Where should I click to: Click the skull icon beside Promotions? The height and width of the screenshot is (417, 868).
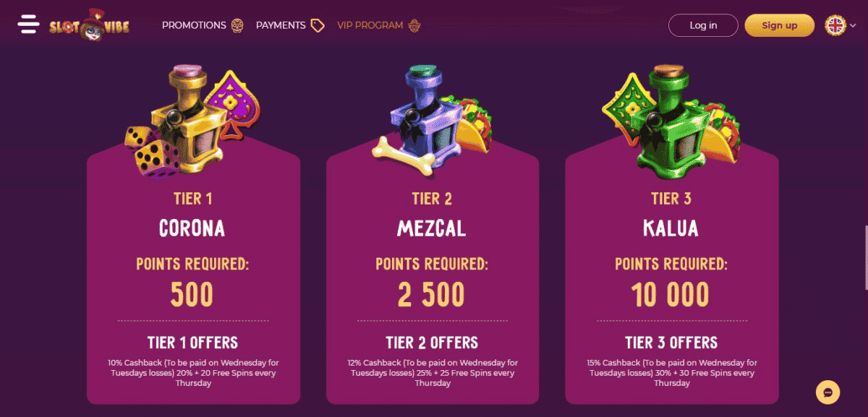(x=239, y=25)
